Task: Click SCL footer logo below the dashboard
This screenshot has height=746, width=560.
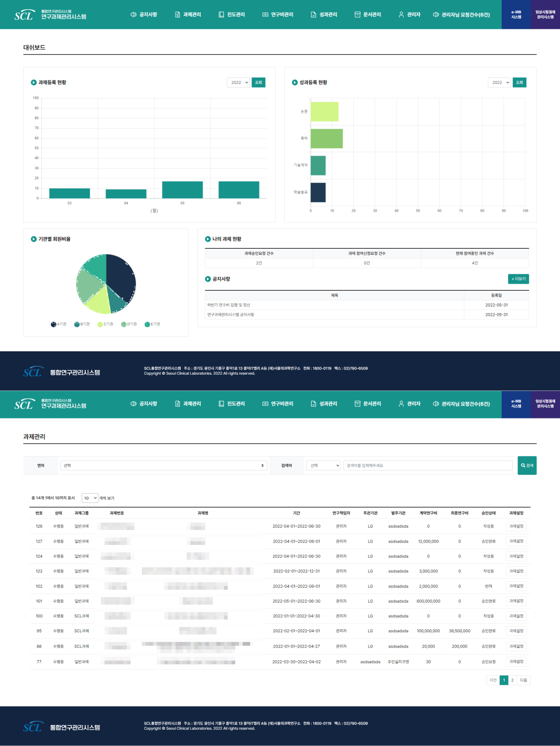Action: point(33,372)
